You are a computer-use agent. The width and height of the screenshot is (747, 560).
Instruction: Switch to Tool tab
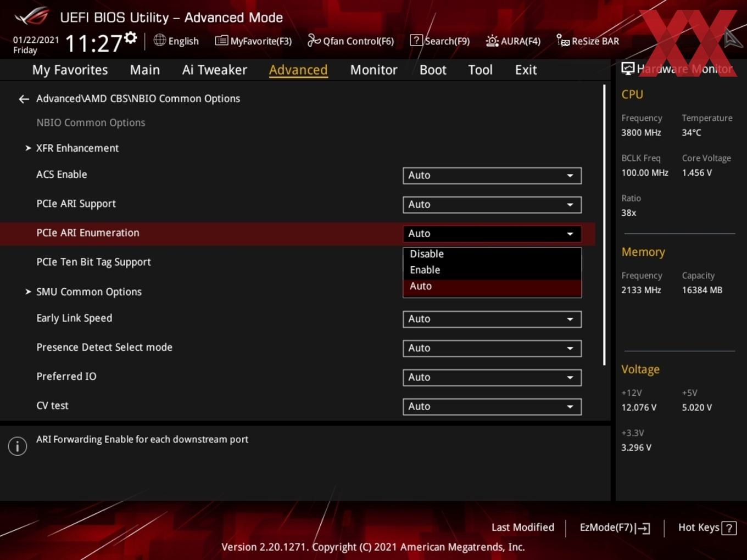(480, 70)
